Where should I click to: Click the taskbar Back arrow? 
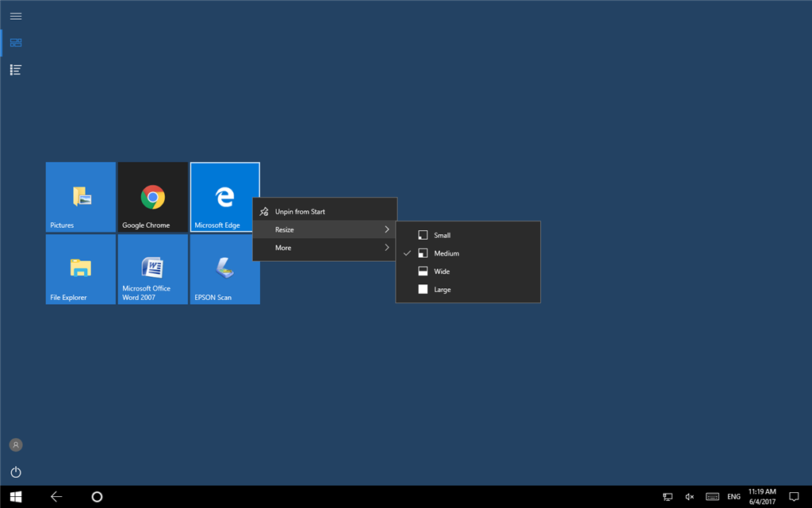point(56,497)
